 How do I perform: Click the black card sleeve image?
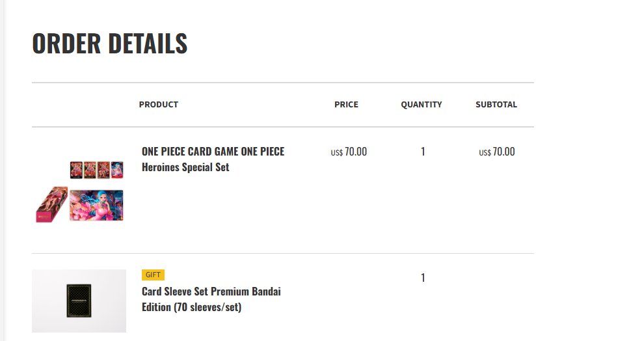(x=79, y=301)
